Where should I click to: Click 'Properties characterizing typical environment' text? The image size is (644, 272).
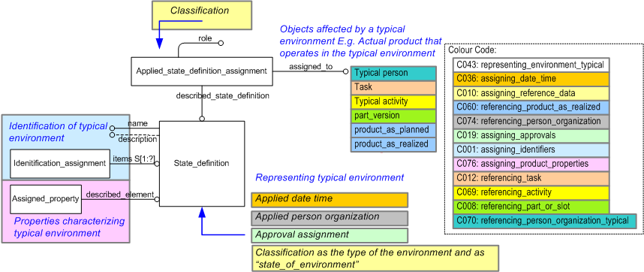(x=69, y=227)
